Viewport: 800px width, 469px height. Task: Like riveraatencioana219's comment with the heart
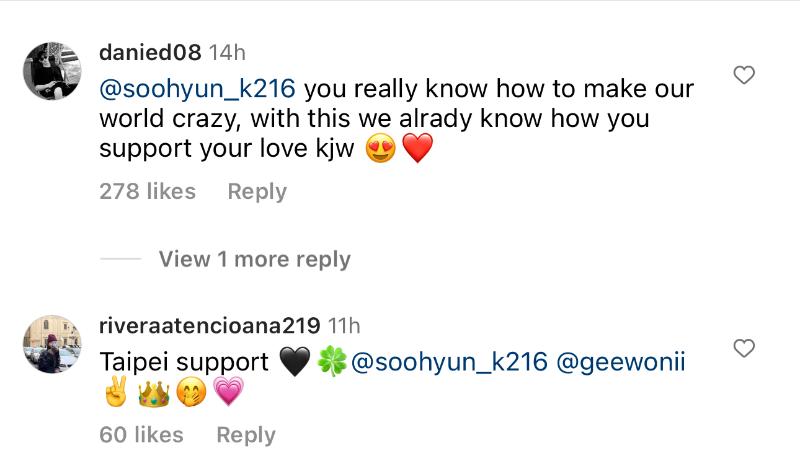[x=744, y=348]
